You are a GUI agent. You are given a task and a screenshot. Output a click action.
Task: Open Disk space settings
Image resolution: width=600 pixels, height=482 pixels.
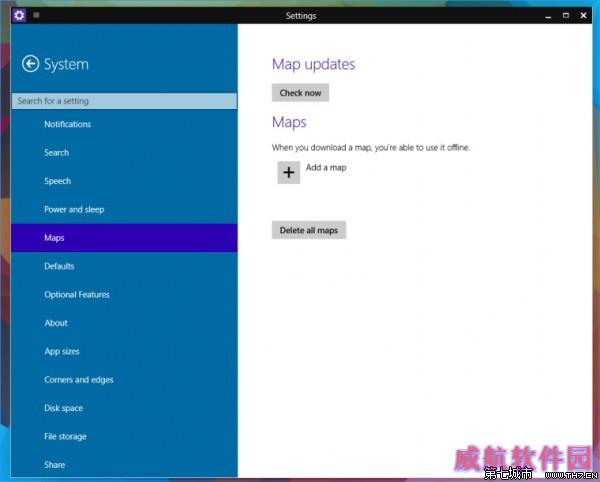point(124,408)
